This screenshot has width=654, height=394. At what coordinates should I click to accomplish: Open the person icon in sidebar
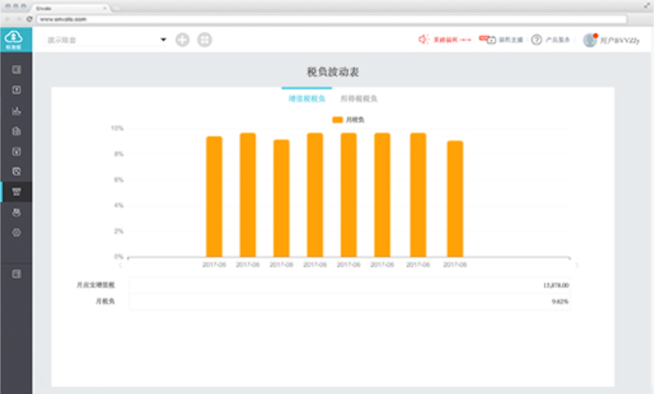pos(16,212)
